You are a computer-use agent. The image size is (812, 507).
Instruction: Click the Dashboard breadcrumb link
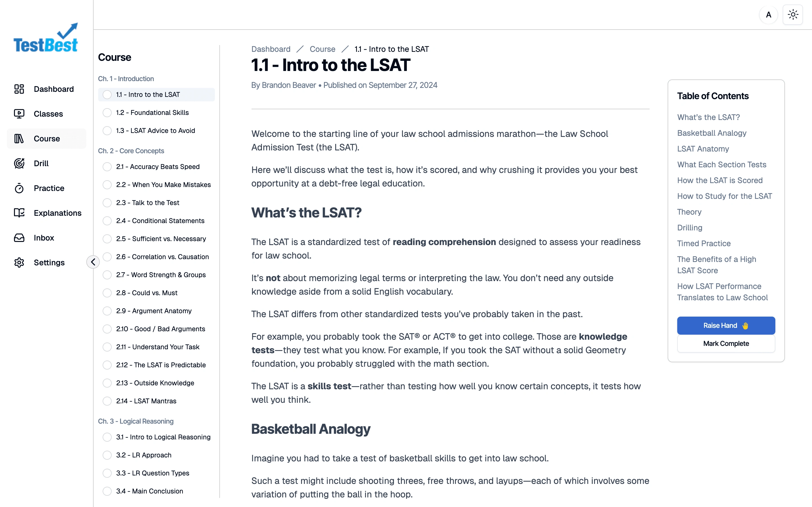pos(271,49)
